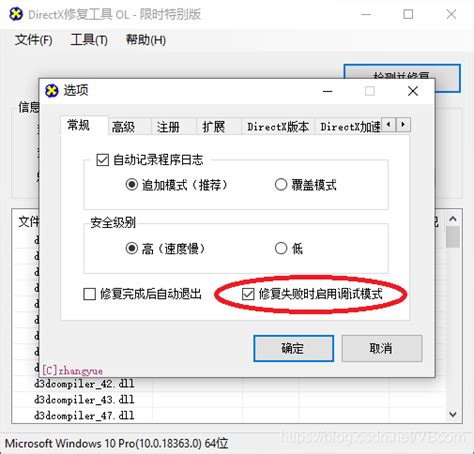This screenshot has width=474, height=454.
Task: Click the tab strip right scroll arrow
Action: coord(403,124)
